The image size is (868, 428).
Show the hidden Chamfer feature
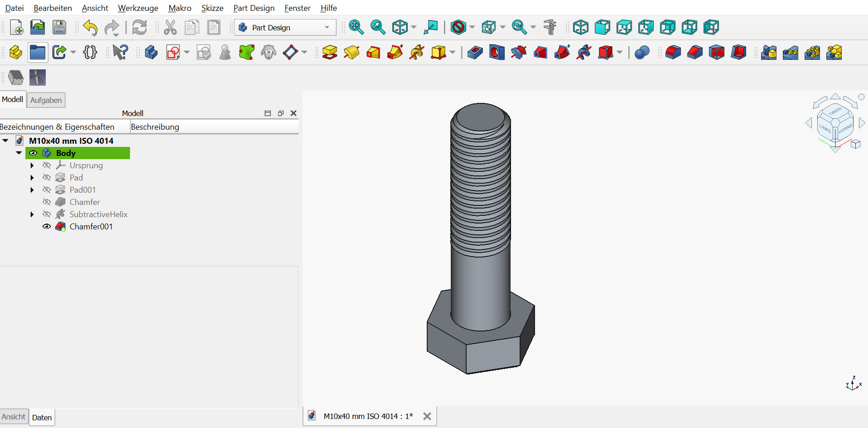pos(47,202)
